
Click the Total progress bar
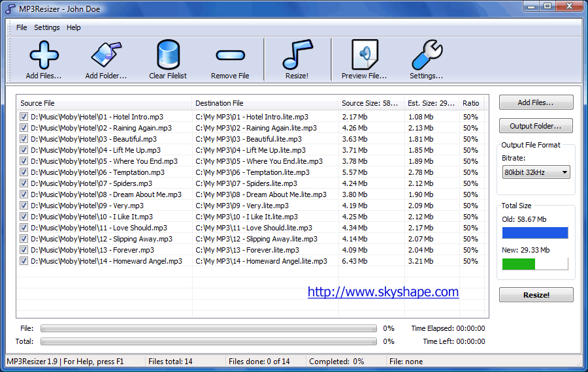click(208, 341)
